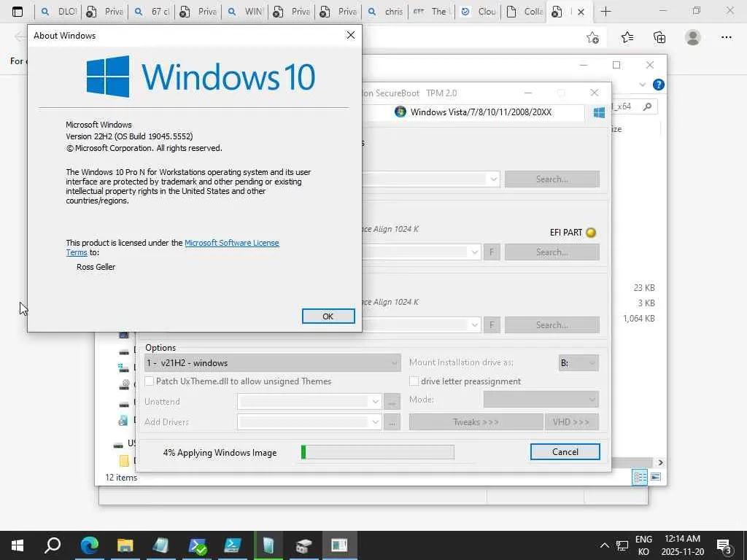Switch to the 'Colla' browser tab

[x=525, y=12]
